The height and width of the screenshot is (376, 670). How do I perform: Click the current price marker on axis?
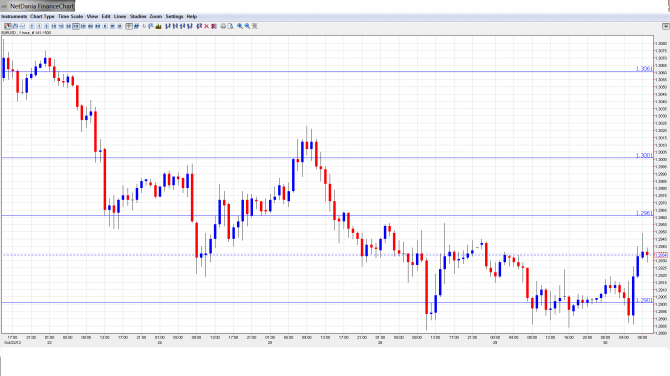[x=660, y=255]
